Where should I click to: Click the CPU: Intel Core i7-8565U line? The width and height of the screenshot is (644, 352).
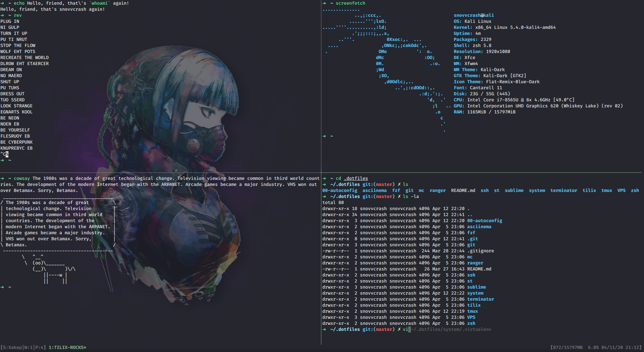click(x=514, y=100)
